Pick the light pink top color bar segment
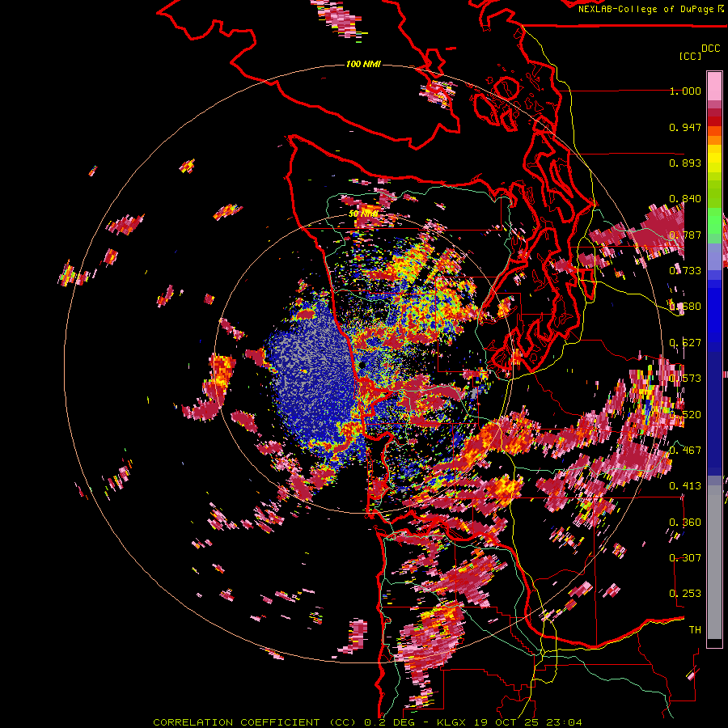The width and height of the screenshot is (728, 728). click(x=714, y=86)
